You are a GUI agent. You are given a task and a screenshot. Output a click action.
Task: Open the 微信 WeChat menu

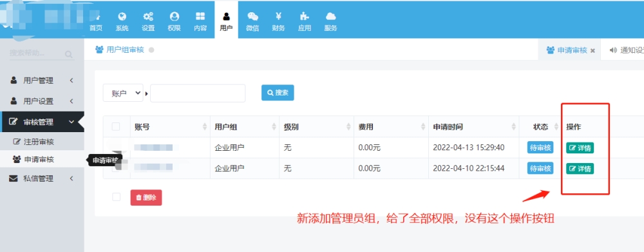tap(252, 22)
